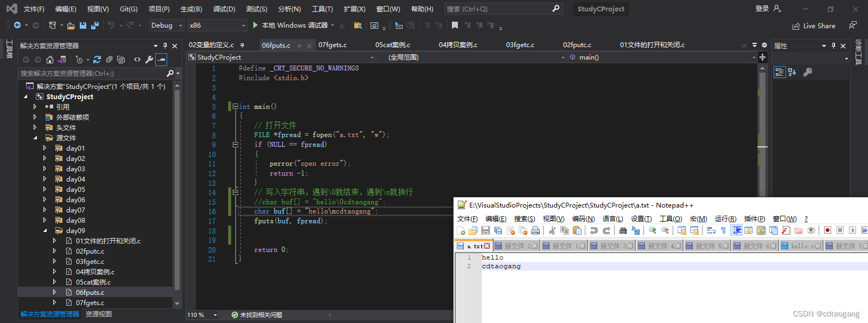Open the 调试(D) menu
This screenshot has height=323, width=868.
(224, 9)
